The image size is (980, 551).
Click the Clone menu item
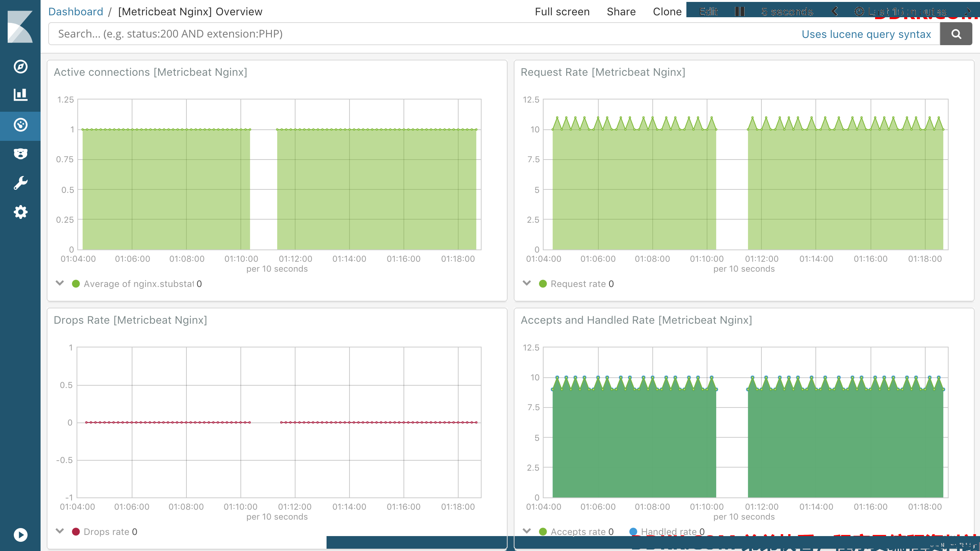(667, 12)
